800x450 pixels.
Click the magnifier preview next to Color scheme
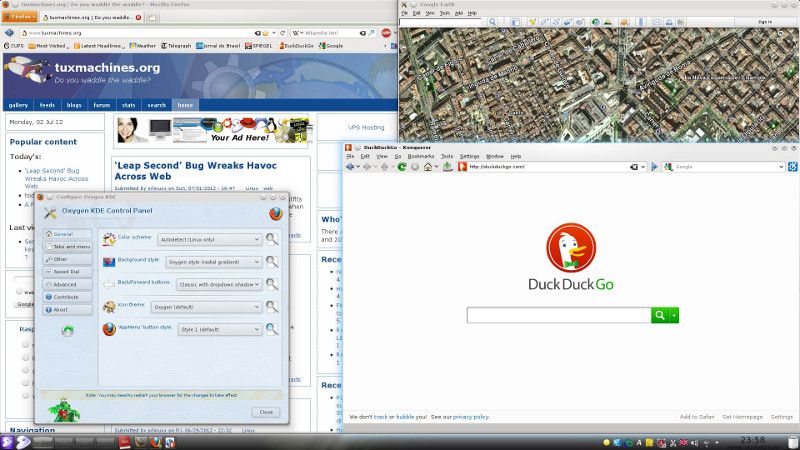(272, 239)
